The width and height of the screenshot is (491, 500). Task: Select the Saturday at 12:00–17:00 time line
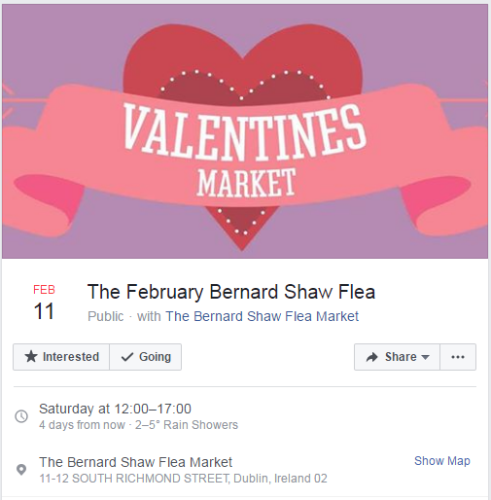[x=115, y=409]
